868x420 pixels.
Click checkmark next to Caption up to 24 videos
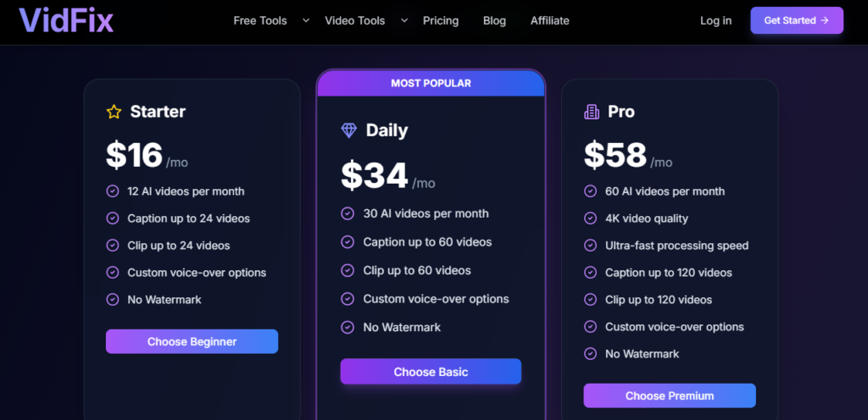click(113, 218)
